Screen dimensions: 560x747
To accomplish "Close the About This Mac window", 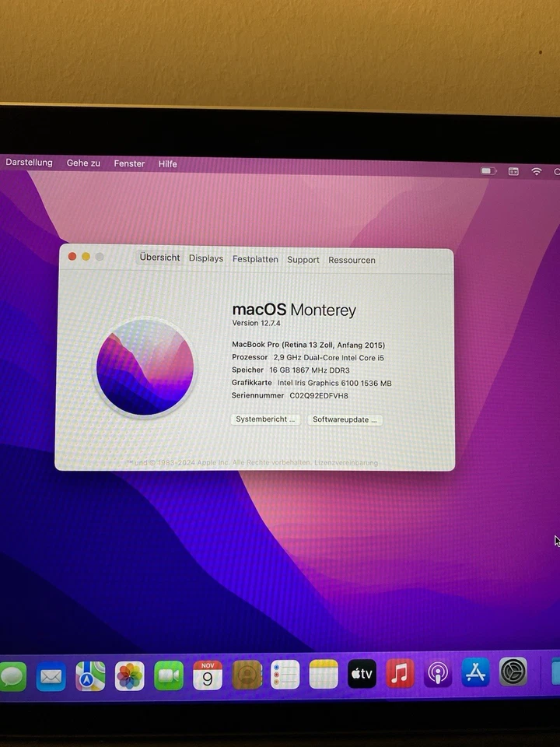I will [x=72, y=256].
